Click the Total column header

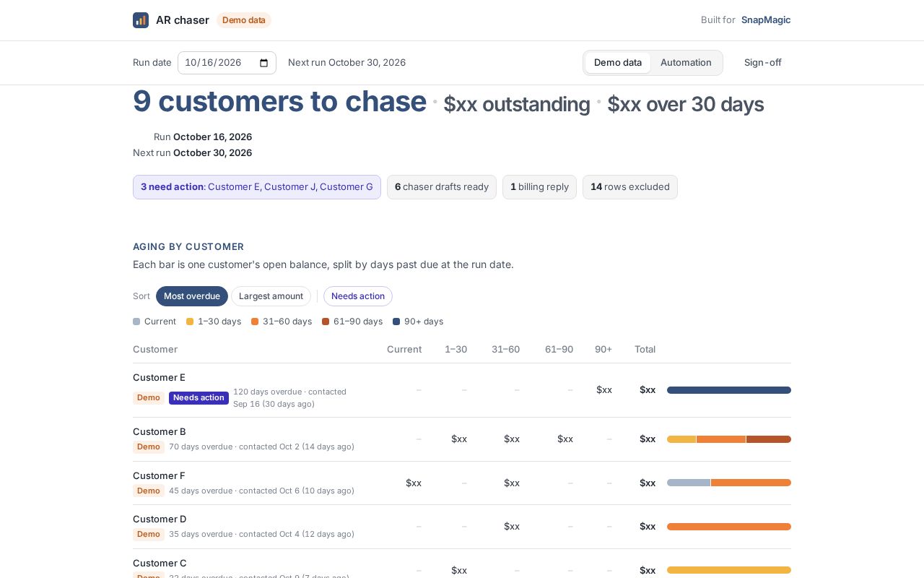point(645,350)
